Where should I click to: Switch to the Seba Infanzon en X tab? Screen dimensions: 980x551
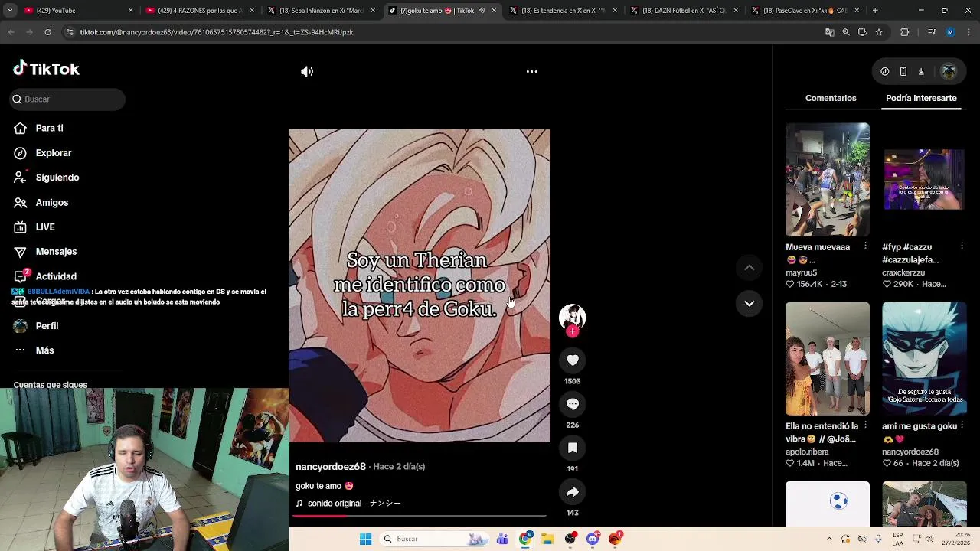pyautogui.click(x=321, y=11)
